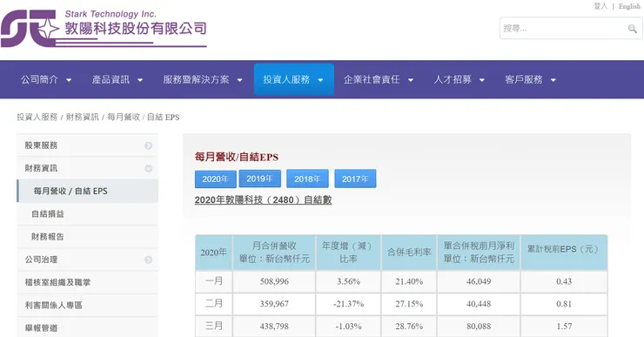This screenshot has width=644, height=337.
Task: Show the 2018年 revenue data
Action: (x=307, y=179)
